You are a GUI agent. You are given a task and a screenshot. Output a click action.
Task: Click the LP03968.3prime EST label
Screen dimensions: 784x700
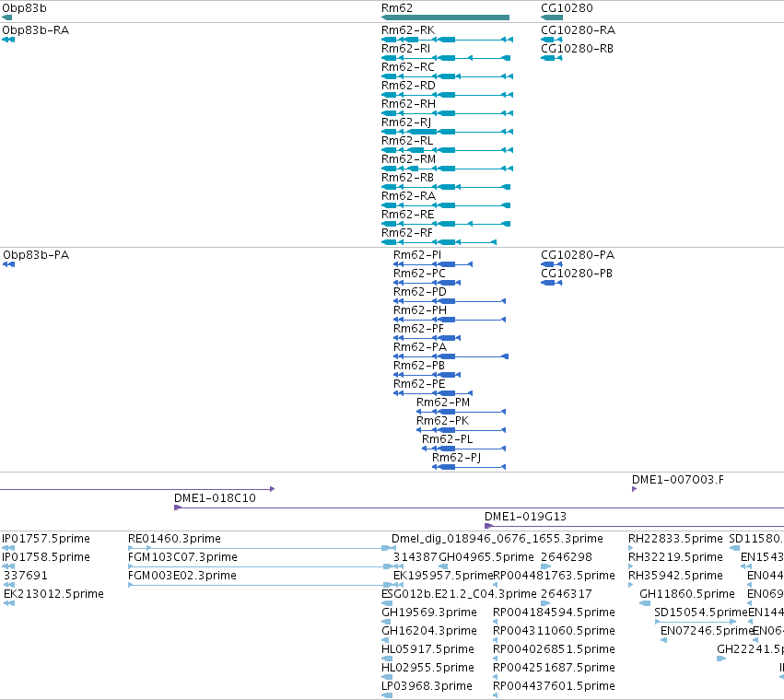click(427, 686)
